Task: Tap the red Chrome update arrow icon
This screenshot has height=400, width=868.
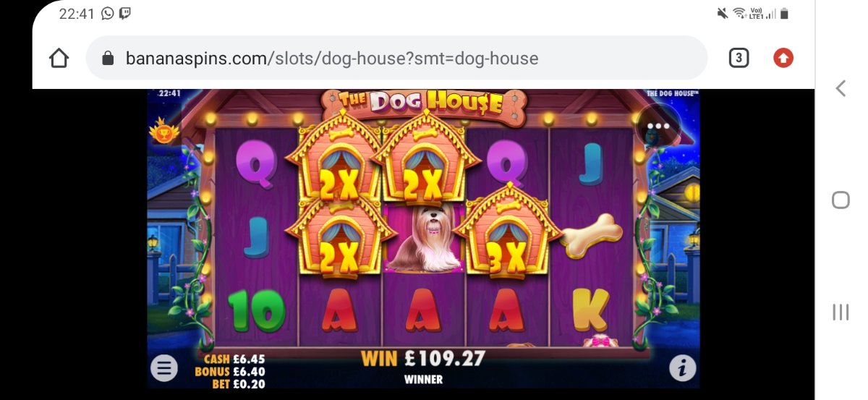Action: 783,58
